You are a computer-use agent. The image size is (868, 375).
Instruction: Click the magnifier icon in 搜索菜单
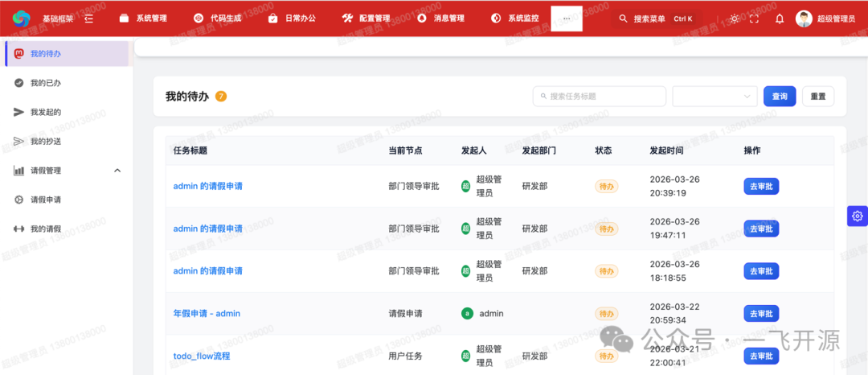(624, 19)
